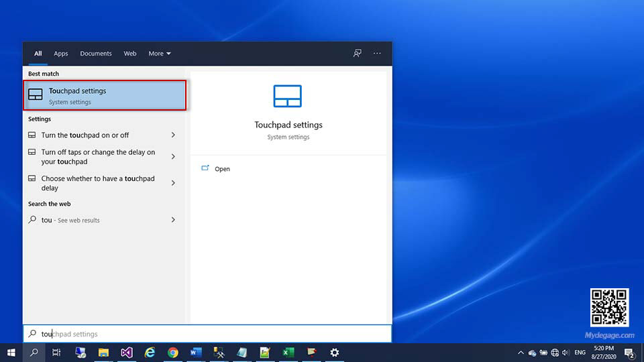Open the computer-monitor app on taskbar
This screenshot has width=644, height=362.
tap(80, 353)
